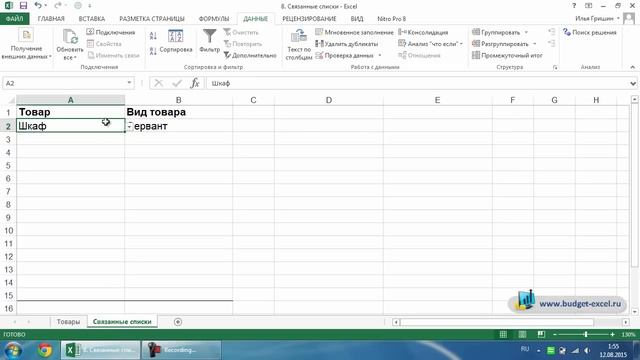Run Мгновенное заполнение flash fill
640x360 pixels.
(x=354, y=32)
